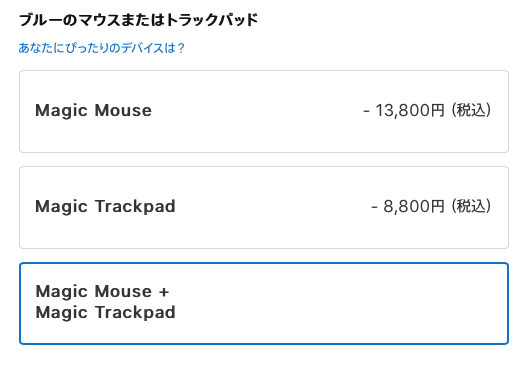The width and height of the screenshot is (529, 366).
Task: Click the 8,800円 discount amount
Action: [414, 206]
